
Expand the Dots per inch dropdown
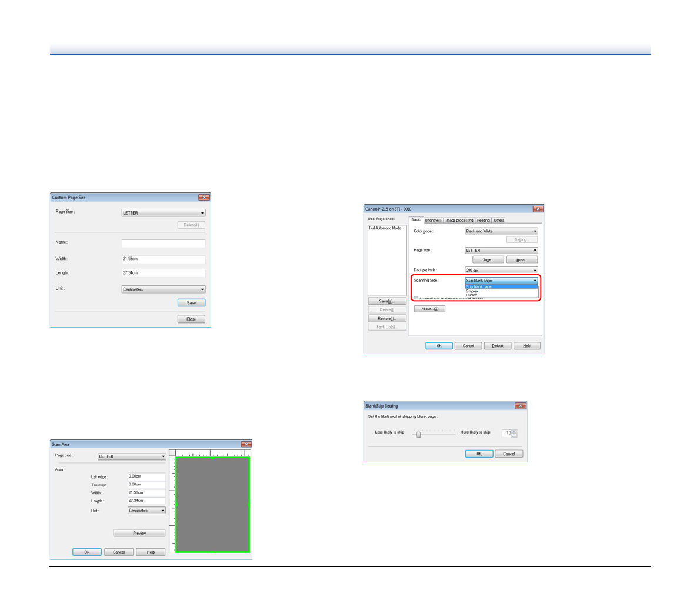501,270
